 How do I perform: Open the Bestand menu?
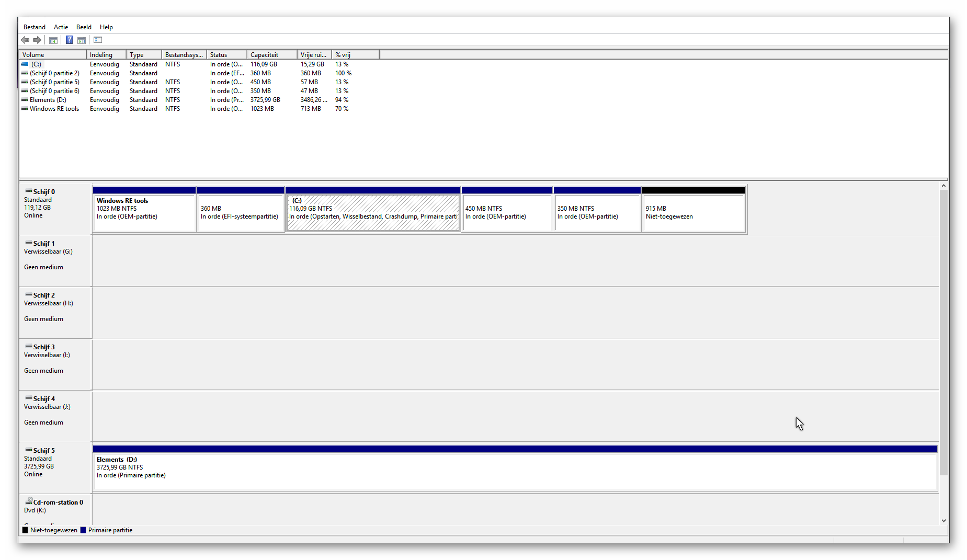tap(35, 27)
